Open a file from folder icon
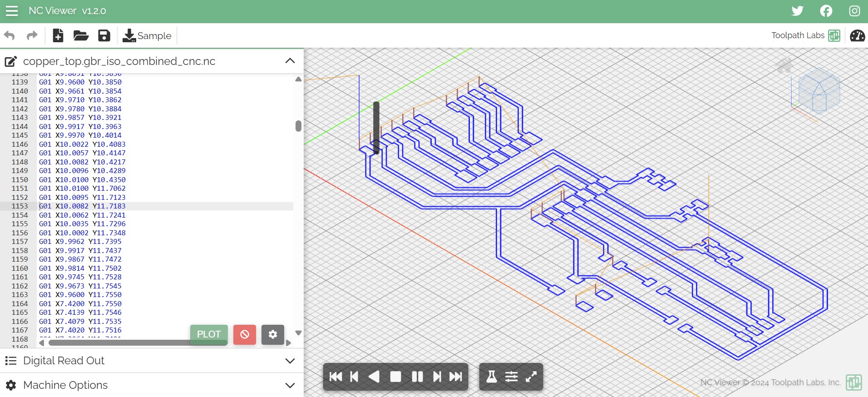This screenshot has width=868, height=397. 81,35
